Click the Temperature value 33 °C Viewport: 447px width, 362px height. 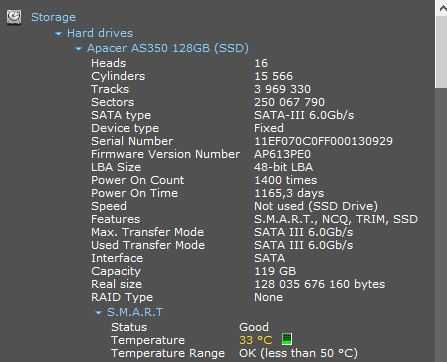coord(256,340)
